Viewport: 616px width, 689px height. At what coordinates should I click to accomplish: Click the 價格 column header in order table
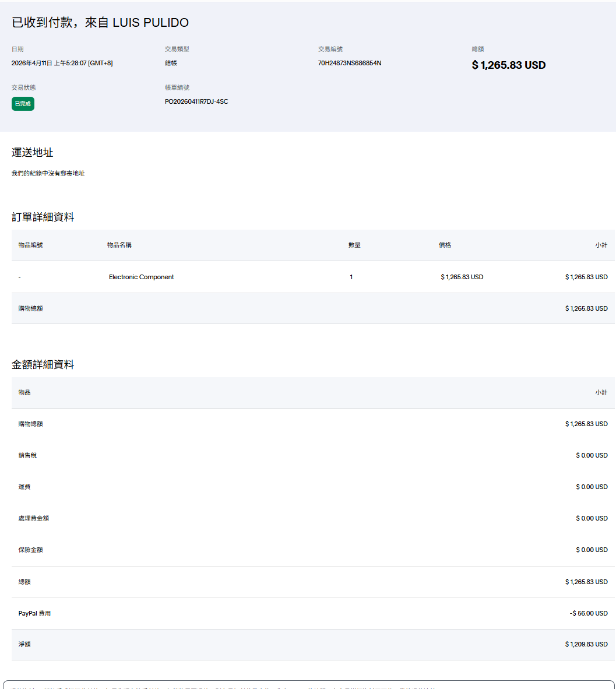tap(445, 245)
